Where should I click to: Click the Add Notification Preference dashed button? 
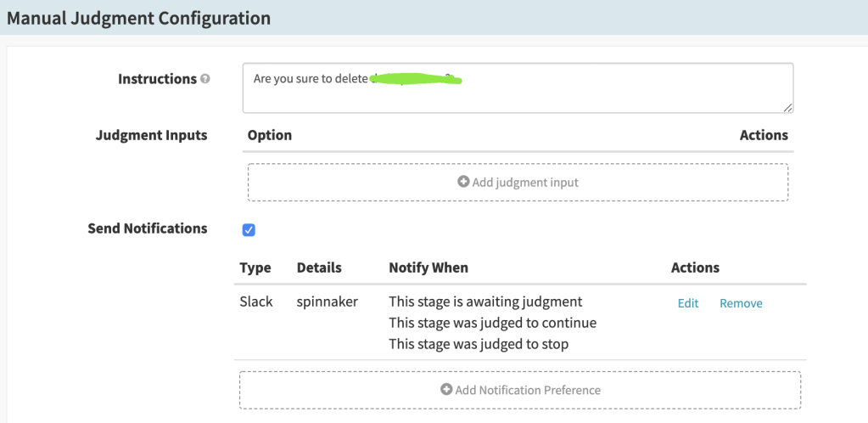pos(519,390)
